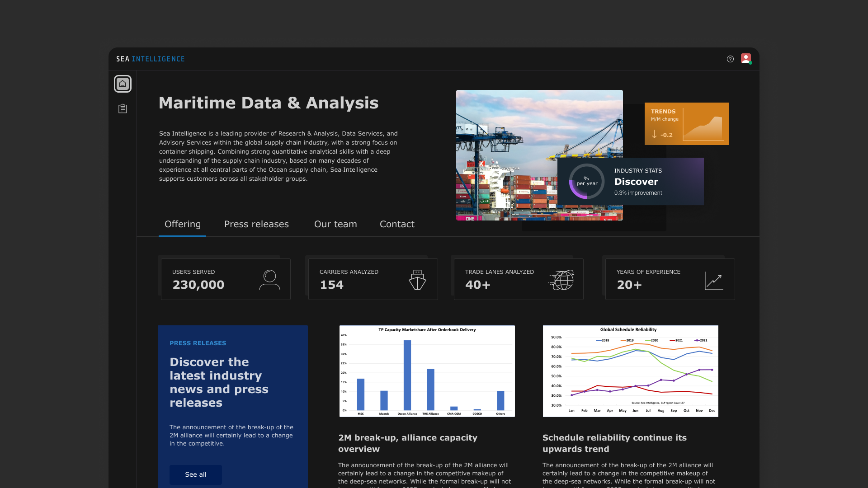Viewport: 868px width, 488px height.
Task: Open the clipboard reports icon in sidebar
Action: pyautogui.click(x=122, y=108)
